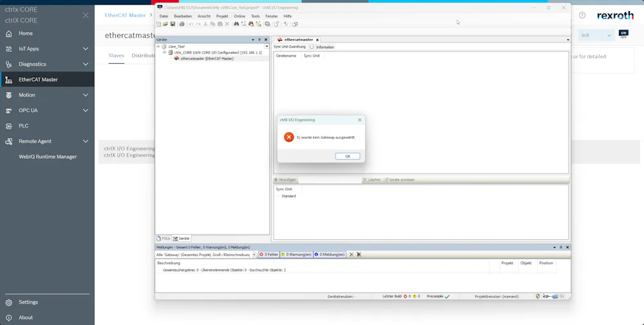644x325 pixels.
Task: Click the Print toolbar icon
Action: [x=182, y=24]
